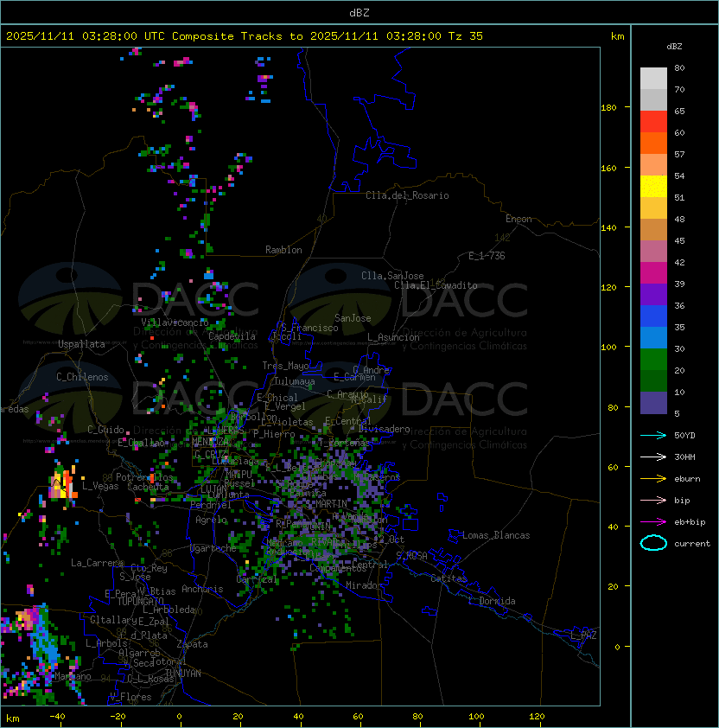Click the 'L_Dormida' map label
This screenshot has height=728, width=719.
click(492, 601)
